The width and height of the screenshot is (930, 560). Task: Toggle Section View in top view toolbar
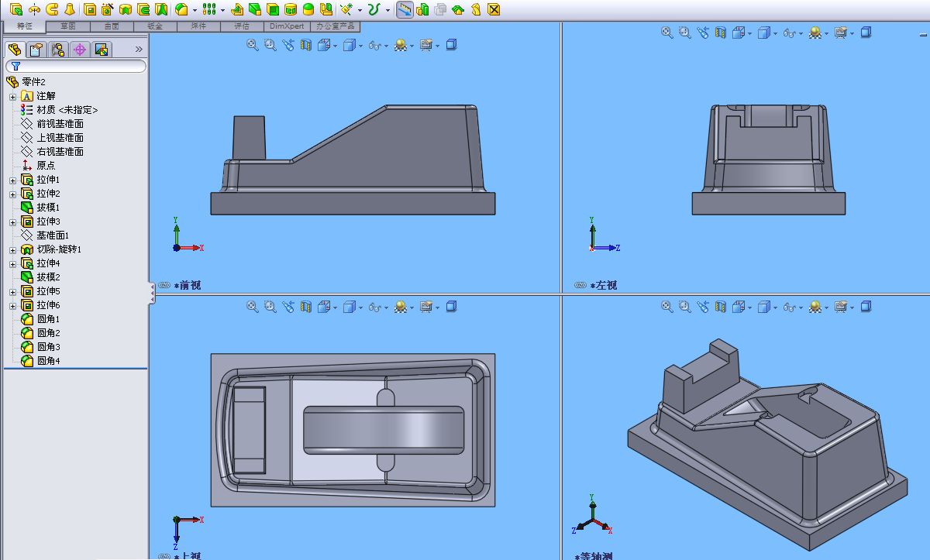point(306,307)
